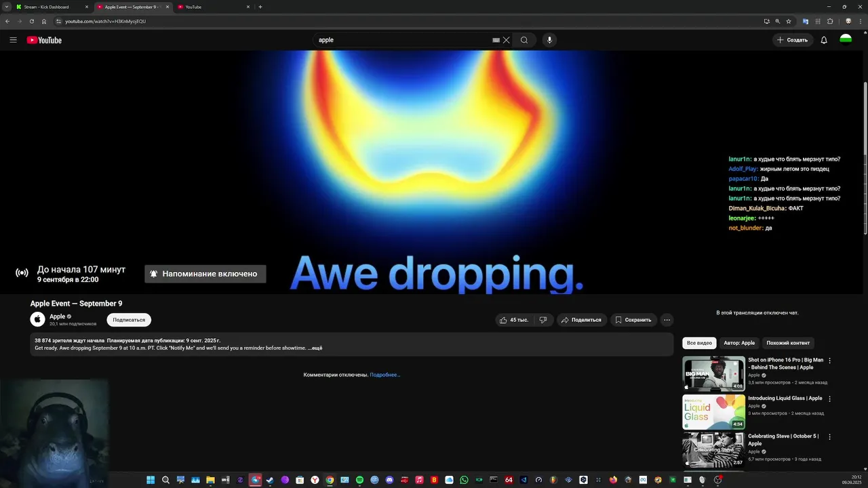
Task: Open the three-dot more actions menu
Action: 667,320
